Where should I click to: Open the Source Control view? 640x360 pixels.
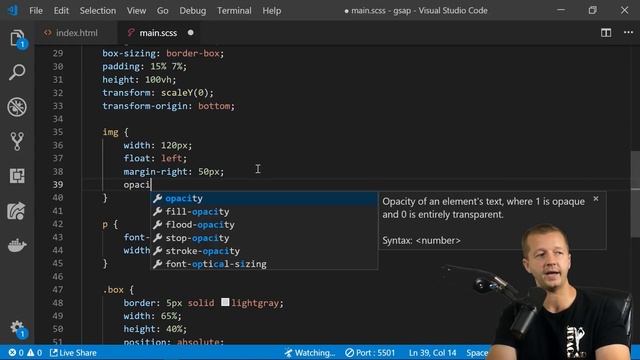17,141
